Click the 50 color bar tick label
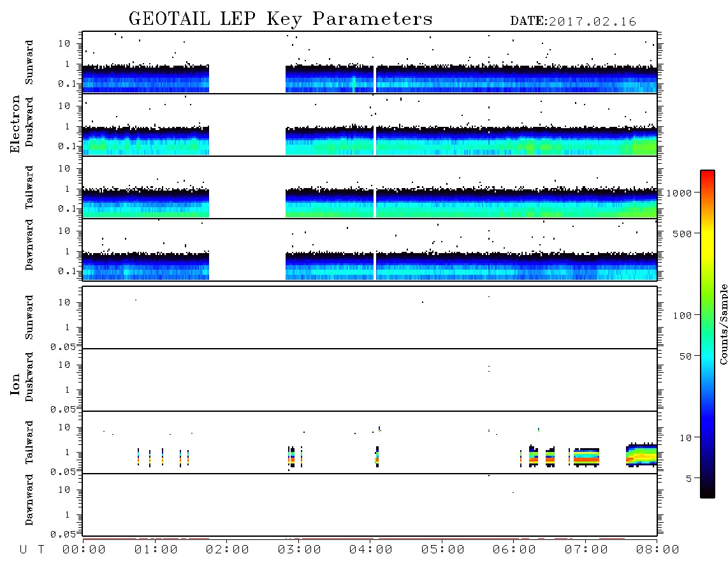Viewport: 728px width, 561px height. 685,356
